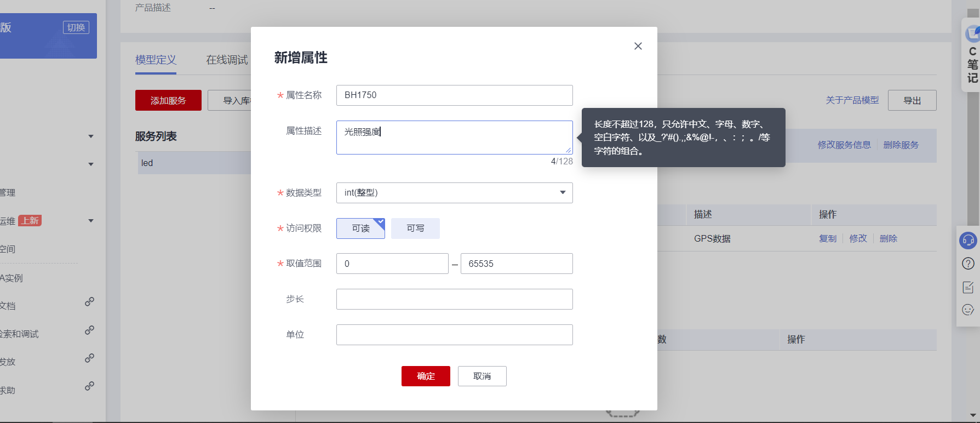Click 复制 in the GPS数据 row
The height and width of the screenshot is (423, 980).
[x=828, y=239]
